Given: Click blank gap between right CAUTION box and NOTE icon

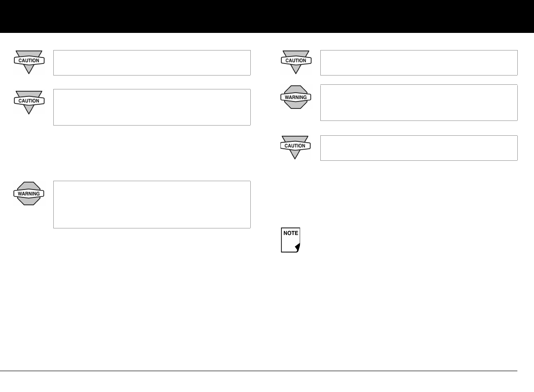Looking at the screenshot, I should point(399,194).
